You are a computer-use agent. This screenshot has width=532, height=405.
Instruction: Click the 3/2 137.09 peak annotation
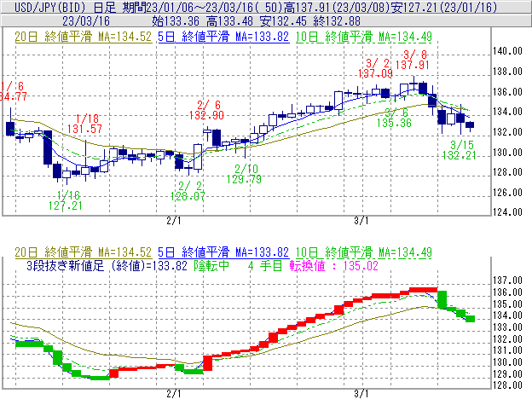[376, 68]
